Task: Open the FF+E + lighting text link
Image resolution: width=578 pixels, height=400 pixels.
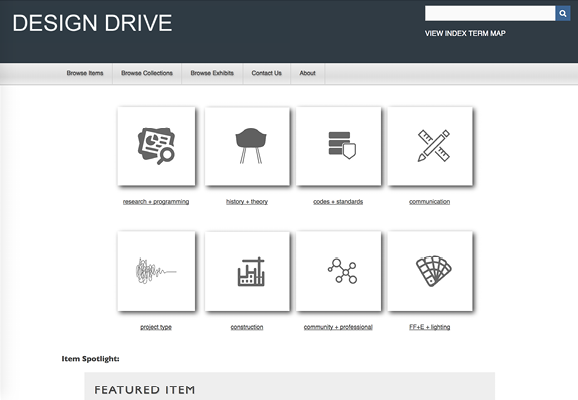Action: click(x=429, y=327)
